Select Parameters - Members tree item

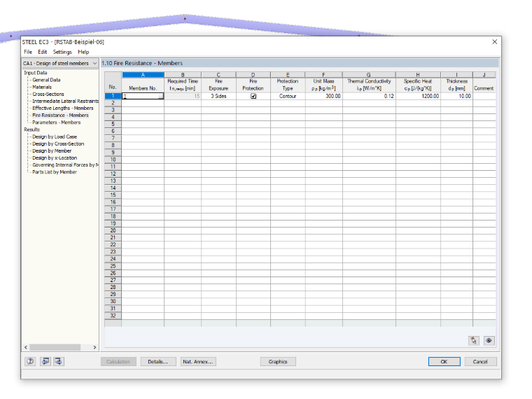click(x=56, y=122)
